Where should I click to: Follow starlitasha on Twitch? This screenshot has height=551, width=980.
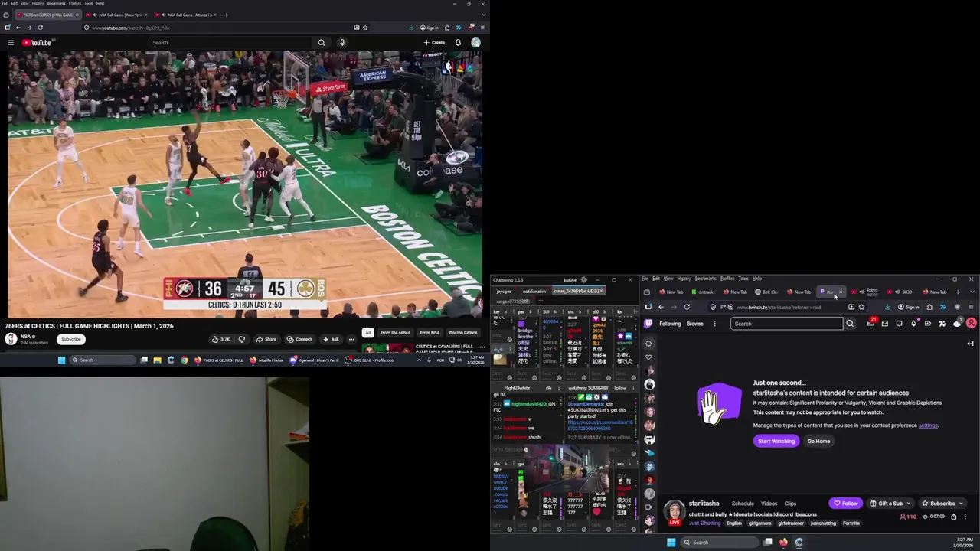click(x=846, y=504)
